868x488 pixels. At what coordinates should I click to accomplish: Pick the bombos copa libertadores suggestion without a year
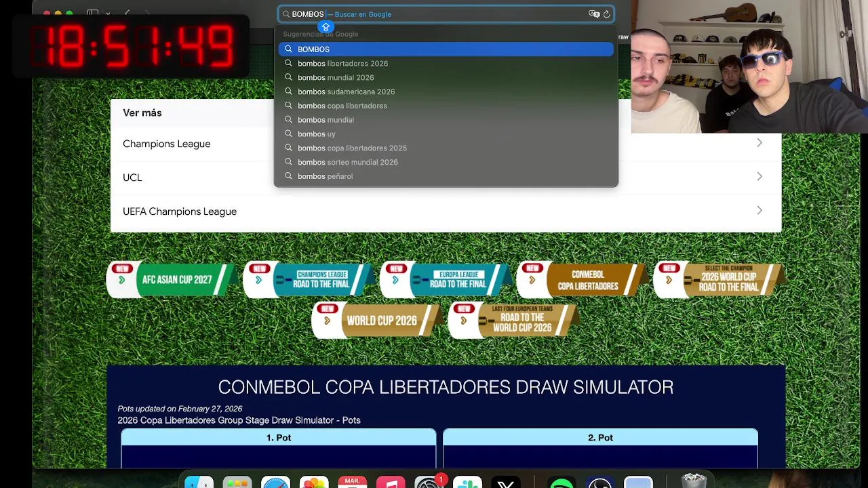[446, 106]
